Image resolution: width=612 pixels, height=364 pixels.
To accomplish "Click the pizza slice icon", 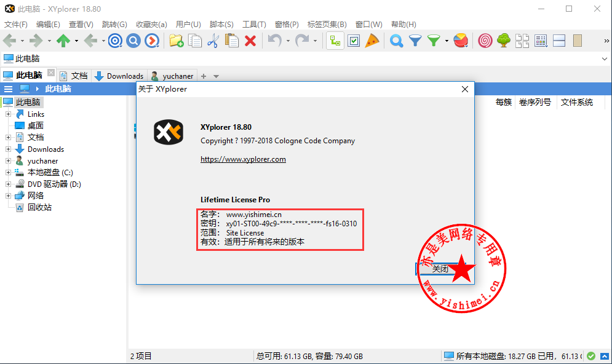I will (x=372, y=41).
